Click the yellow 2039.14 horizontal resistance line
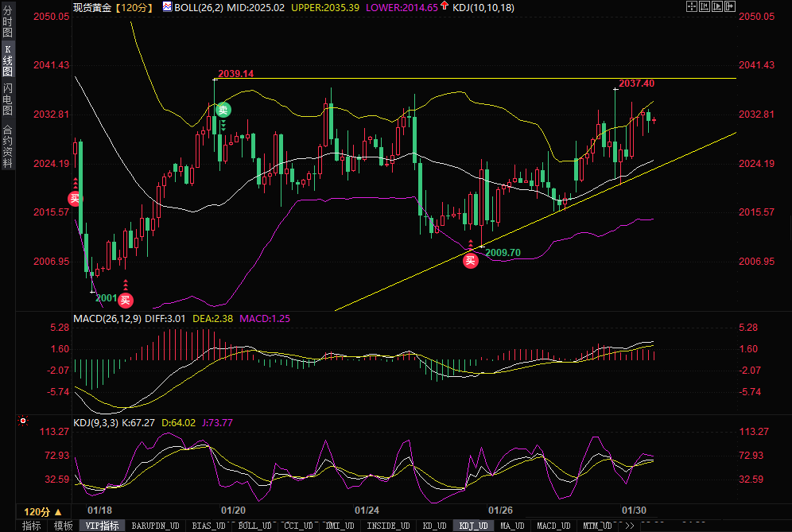 click(477, 79)
